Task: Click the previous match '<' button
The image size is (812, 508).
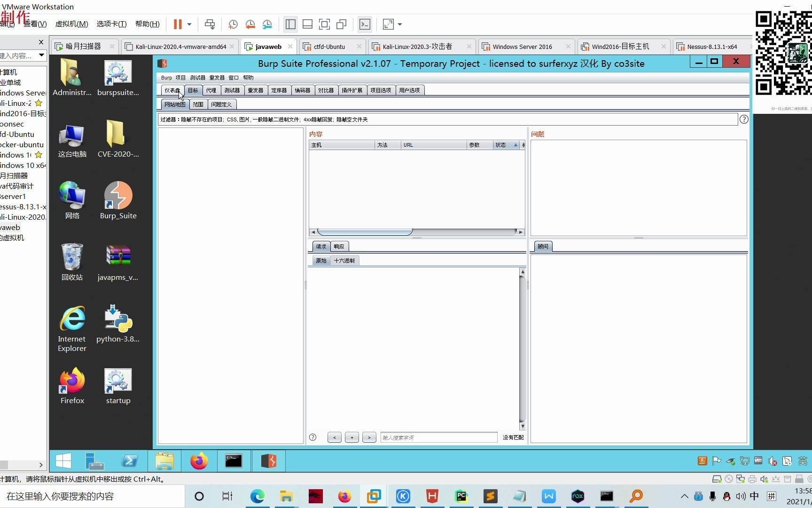Action: tap(335, 437)
